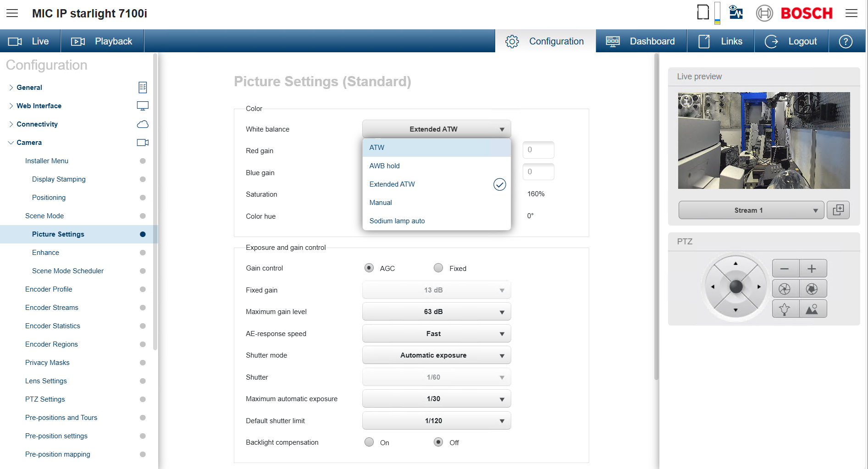Click the video analytics eye status icon
868x469 pixels.
point(735,12)
